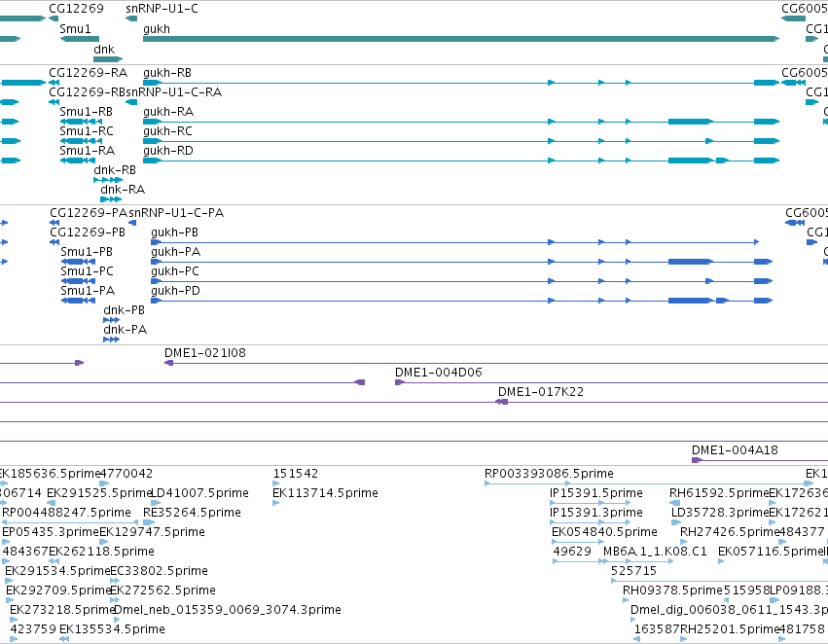Click the RH25201.5prime EST label
This screenshot has width=828, height=644.
tap(730, 630)
